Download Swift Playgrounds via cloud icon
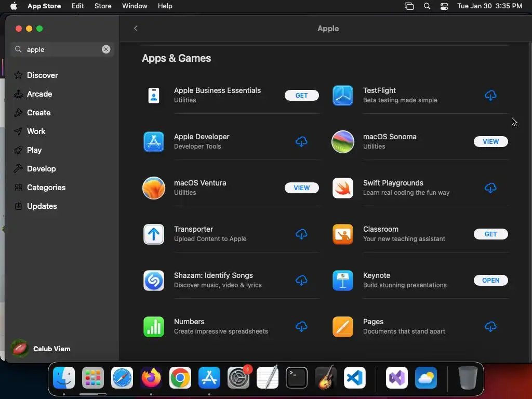This screenshot has width=532, height=399. coord(490,188)
